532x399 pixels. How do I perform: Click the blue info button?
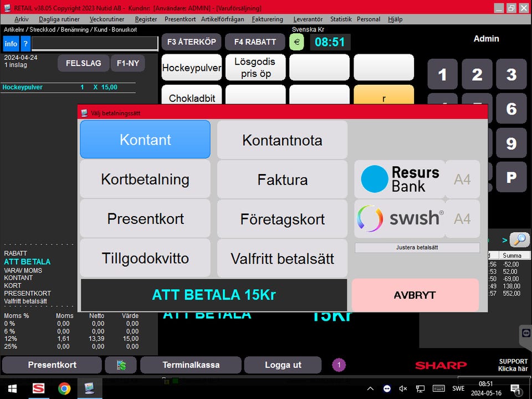click(x=11, y=44)
